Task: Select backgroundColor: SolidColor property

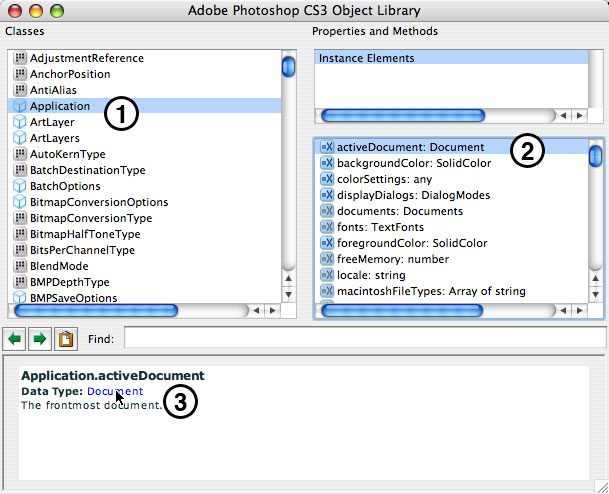Action: (x=414, y=163)
